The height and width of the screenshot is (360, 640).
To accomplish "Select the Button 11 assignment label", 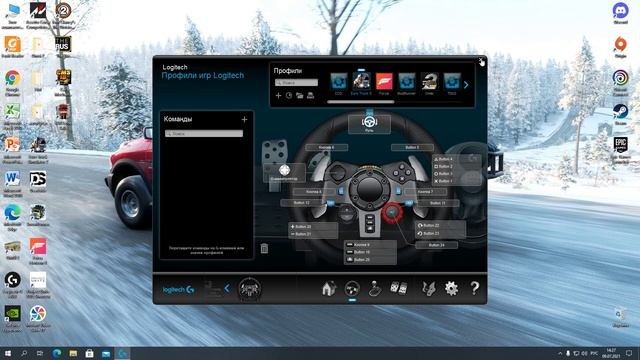I will (x=438, y=202).
